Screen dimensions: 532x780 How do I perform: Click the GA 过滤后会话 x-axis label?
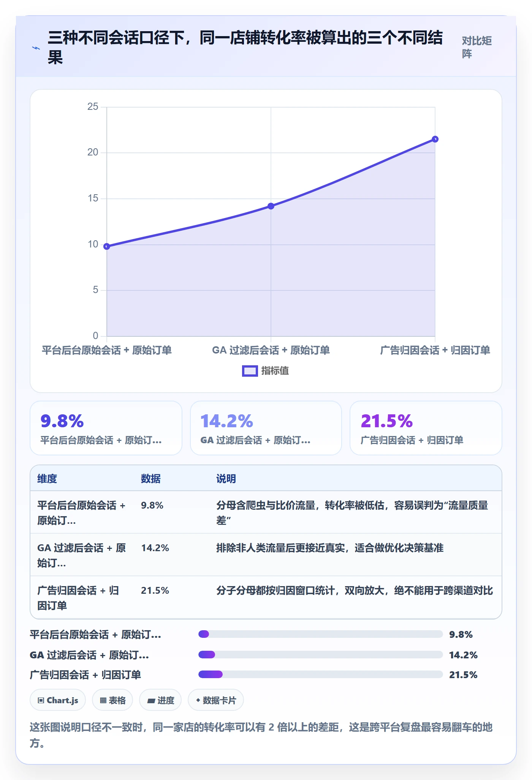pos(271,350)
